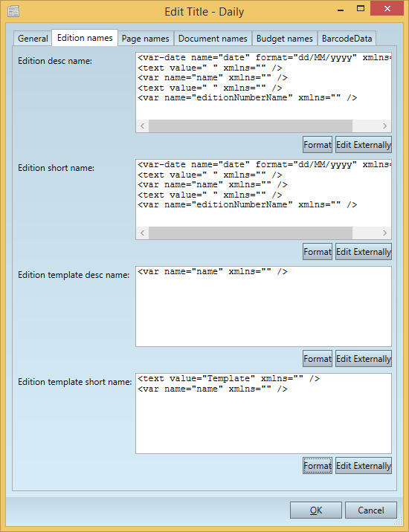The width and height of the screenshot is (409, 532).
Task: Select the Document names tab
Action: tap(213, 39)
